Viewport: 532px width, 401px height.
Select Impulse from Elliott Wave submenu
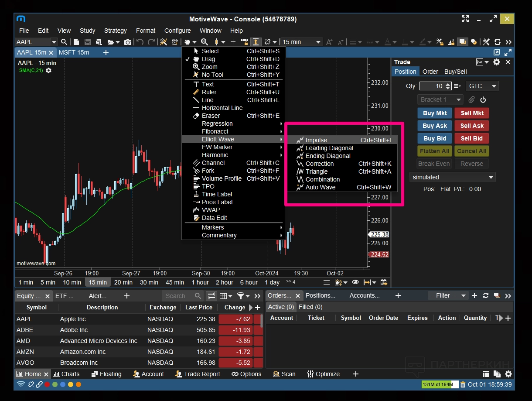316,140
